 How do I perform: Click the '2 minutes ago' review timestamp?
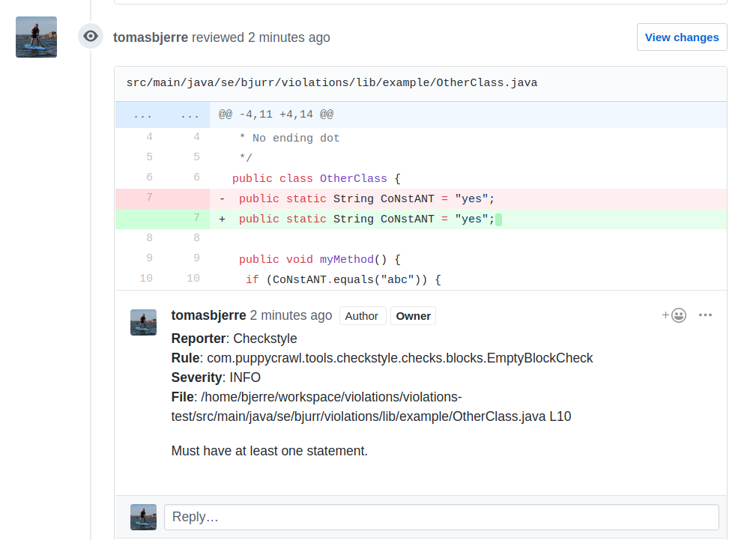tap(288, 37)
